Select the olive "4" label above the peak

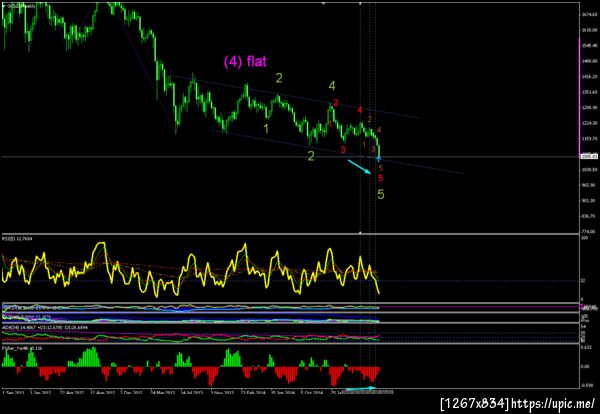[332, 86]
